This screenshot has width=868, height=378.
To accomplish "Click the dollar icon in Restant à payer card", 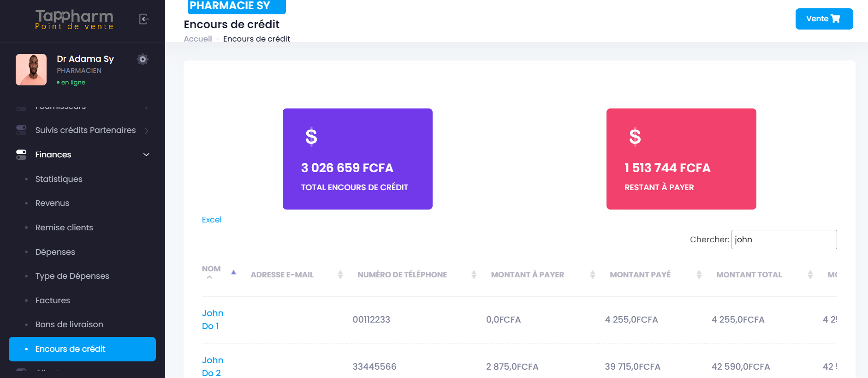I will tap(635, 137).
